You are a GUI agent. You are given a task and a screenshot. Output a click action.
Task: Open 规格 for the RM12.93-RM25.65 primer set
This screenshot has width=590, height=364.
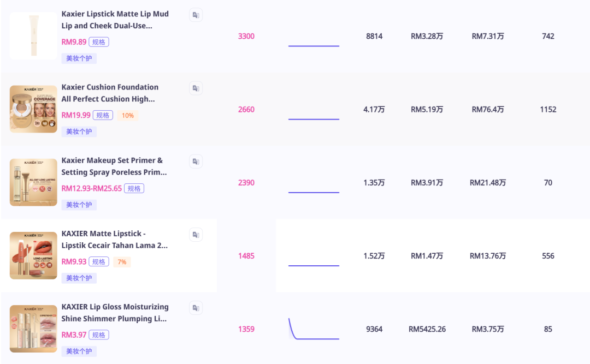point(134,188)
